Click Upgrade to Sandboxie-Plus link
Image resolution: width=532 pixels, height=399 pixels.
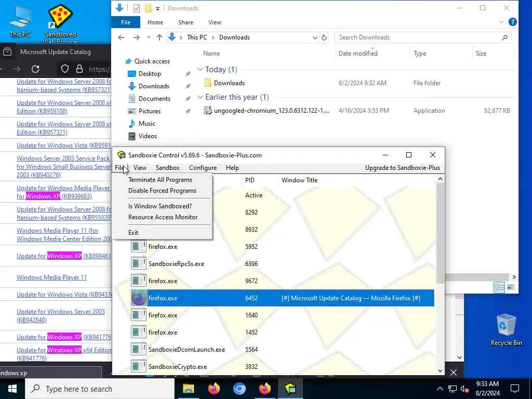tap(403, 168)
